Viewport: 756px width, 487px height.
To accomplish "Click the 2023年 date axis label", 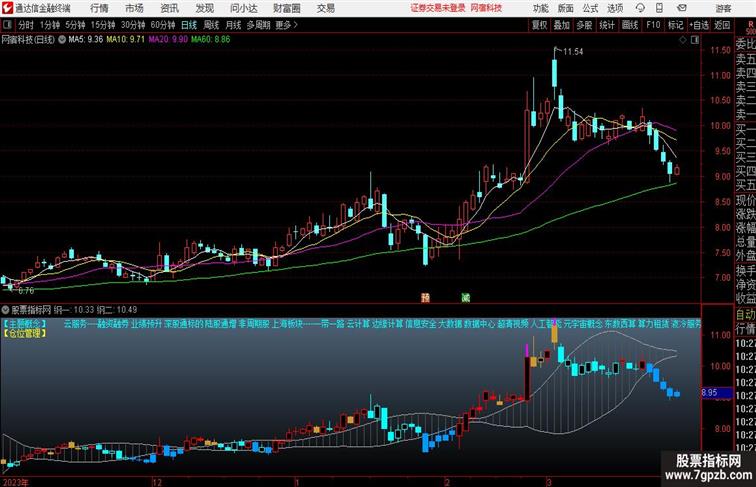I will coord(15,482).
